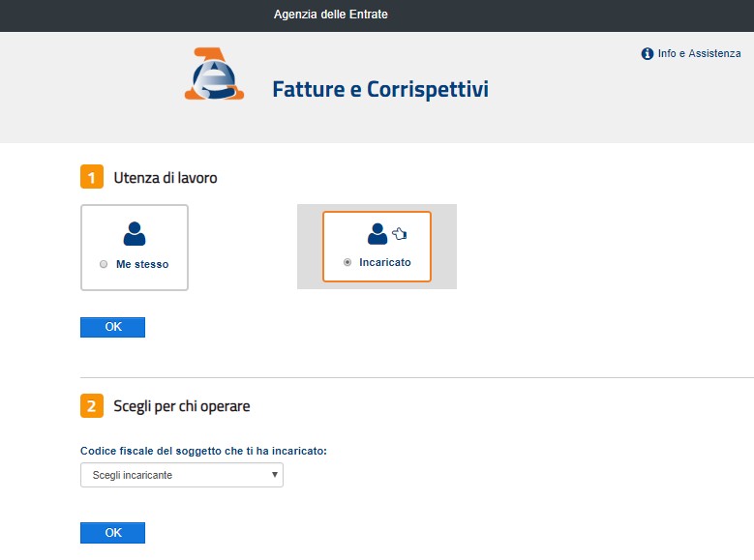754x560 pixels.
Task: Select the Me stesso radio button
Action: [104, 264]
